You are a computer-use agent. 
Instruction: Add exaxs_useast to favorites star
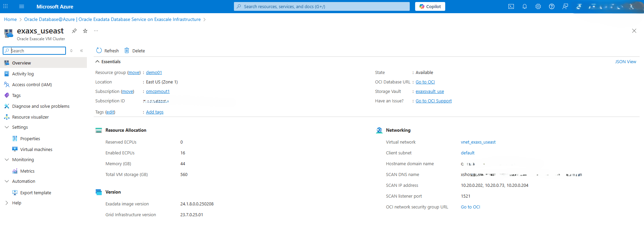pos(85,31)
